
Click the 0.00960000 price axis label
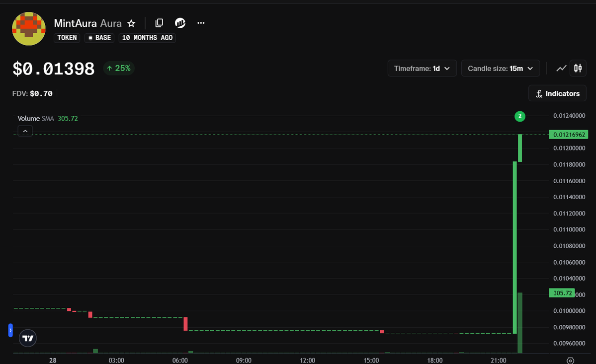click(x=569, y=343)
